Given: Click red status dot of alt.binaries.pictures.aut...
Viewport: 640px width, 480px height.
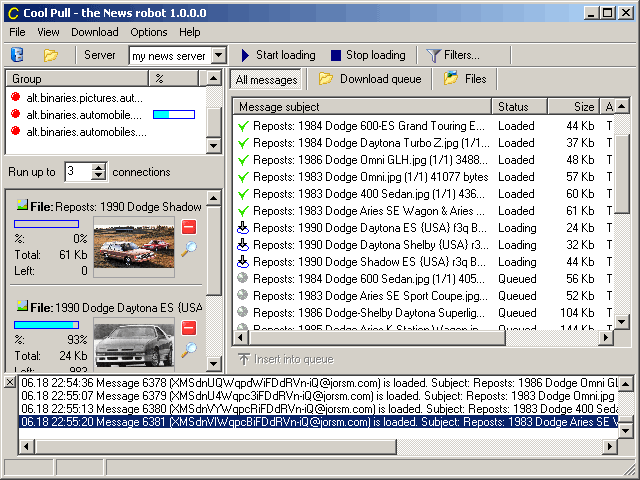Looking at the screenshot, I should (16, 97).
